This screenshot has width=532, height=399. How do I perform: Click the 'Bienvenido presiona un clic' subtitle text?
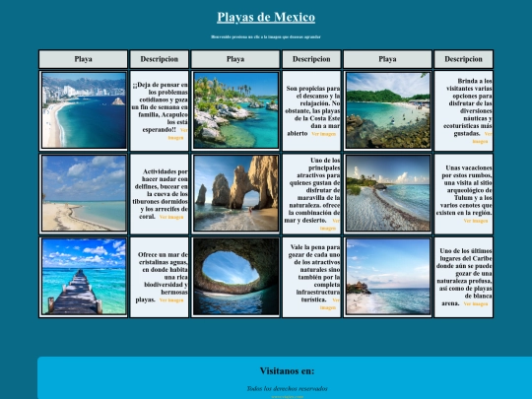click(266, 36)
